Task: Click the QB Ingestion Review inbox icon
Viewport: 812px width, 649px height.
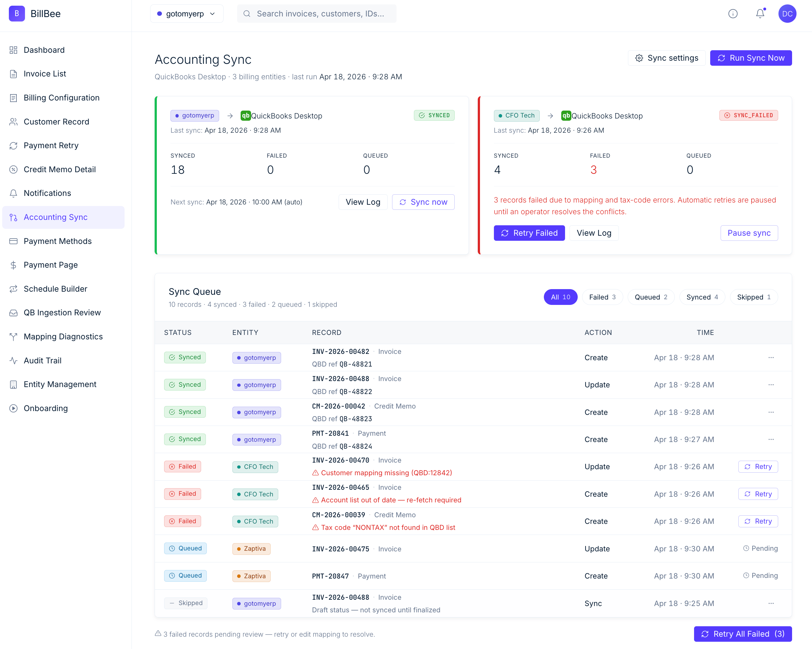Action: [x=14, y=312]
